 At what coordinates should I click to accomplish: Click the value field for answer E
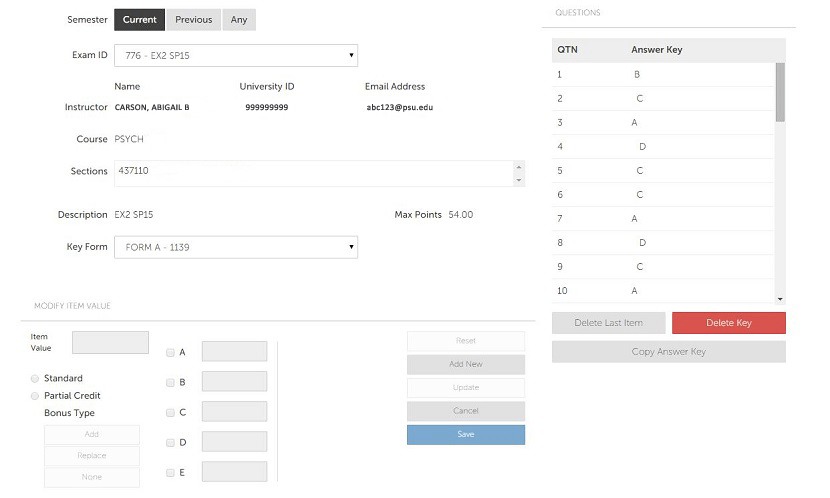[234, 472]
